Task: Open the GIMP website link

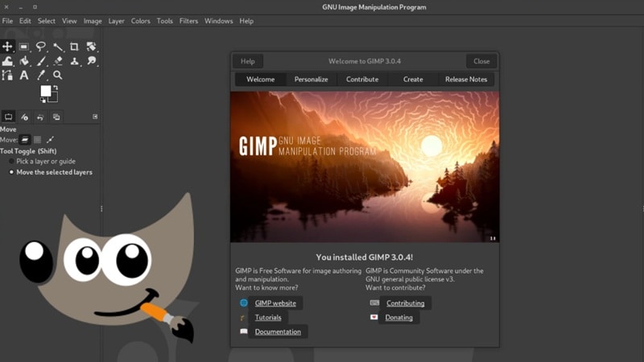Action: [275, 303]
